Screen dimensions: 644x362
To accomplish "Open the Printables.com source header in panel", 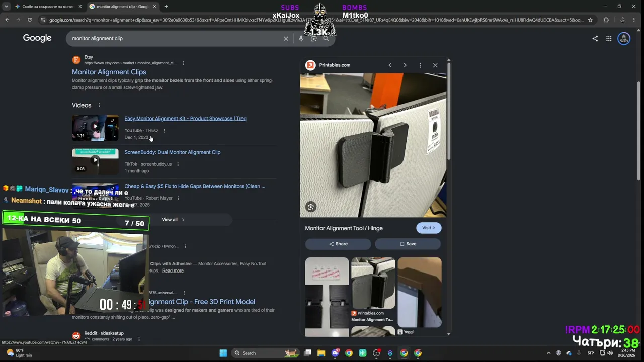I will click(x=335, y=65).
